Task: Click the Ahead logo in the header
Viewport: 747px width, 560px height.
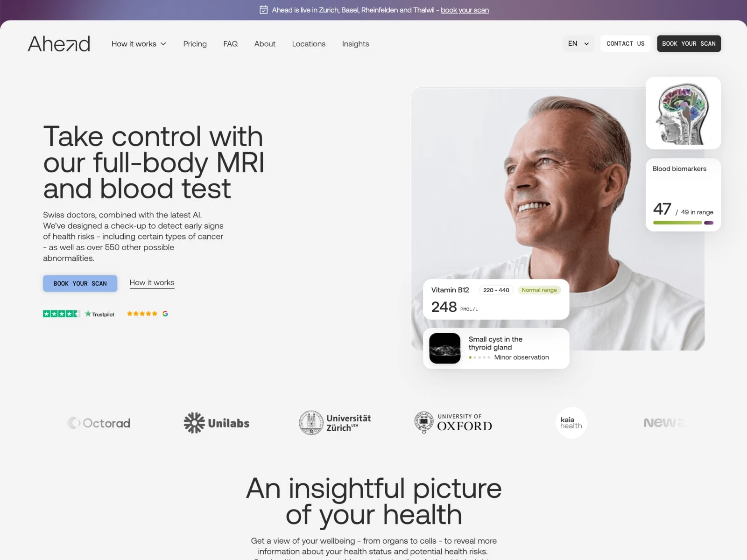Action: [x=59, y=44]
